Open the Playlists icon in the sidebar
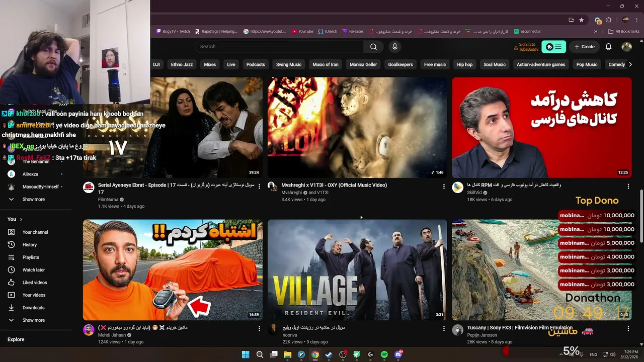Image resolution: width=644 pixels, height=362 pixels. coord(11,257)
